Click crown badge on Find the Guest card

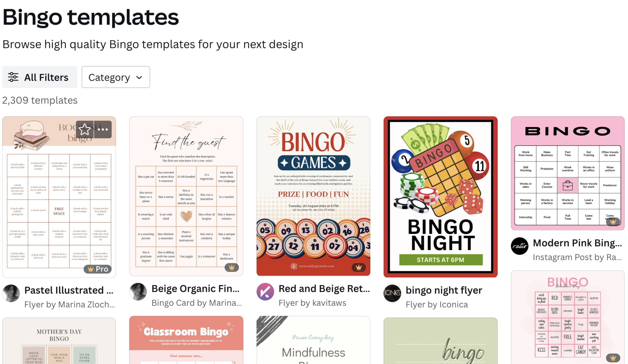pos(232,267)
